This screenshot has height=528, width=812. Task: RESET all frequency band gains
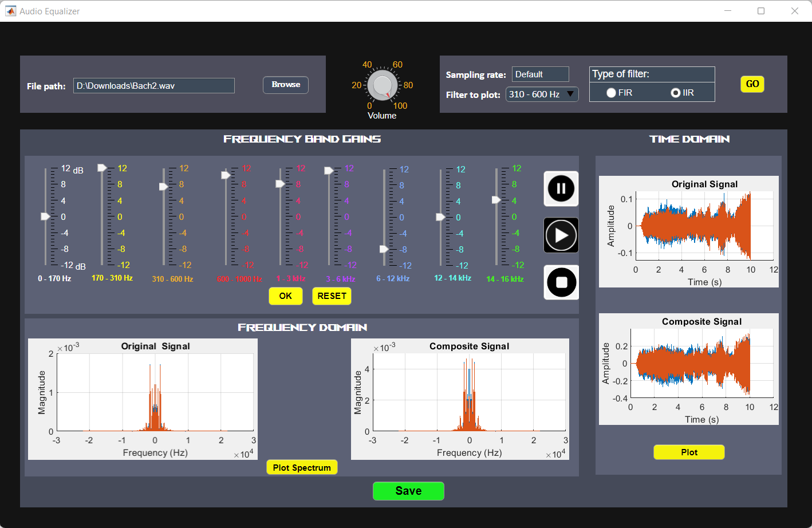332,296
